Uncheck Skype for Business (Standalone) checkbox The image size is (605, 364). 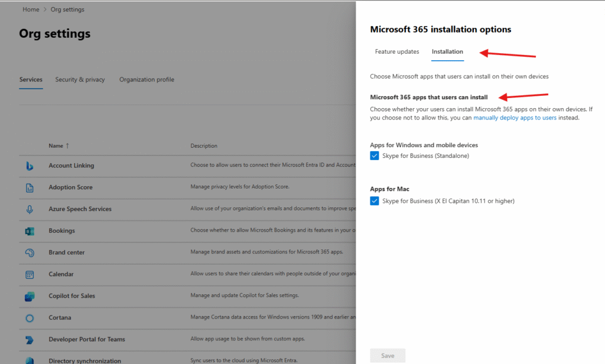pos(375,156)
